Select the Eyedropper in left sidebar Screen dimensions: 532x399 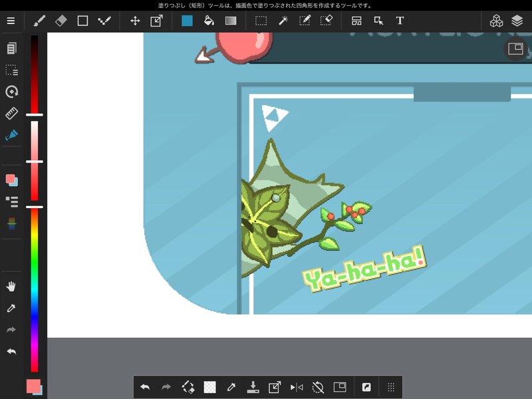(11, 308)
